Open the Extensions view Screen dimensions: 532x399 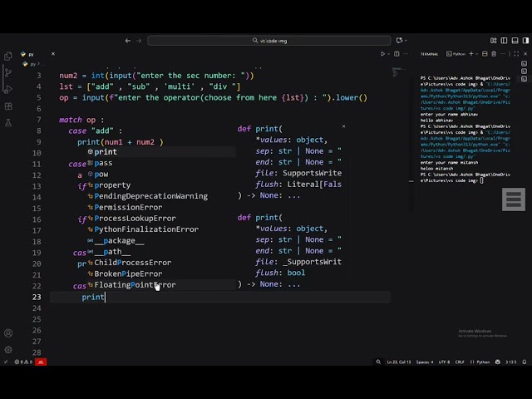pos(8,106)
